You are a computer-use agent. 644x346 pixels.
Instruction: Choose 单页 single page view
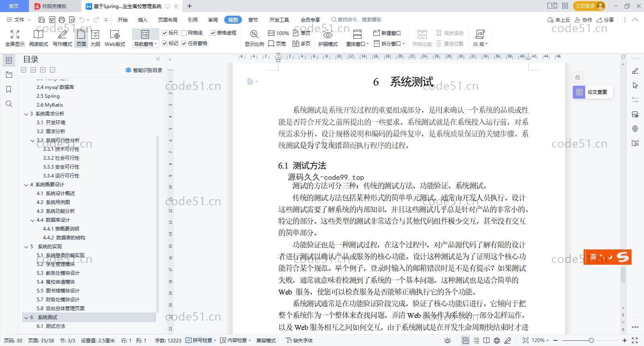pyautogui.click(x=302, y=33)
